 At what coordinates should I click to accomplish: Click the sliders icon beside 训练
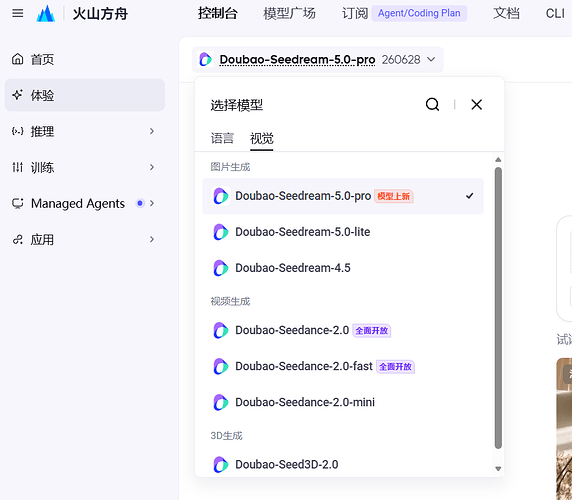18,167
